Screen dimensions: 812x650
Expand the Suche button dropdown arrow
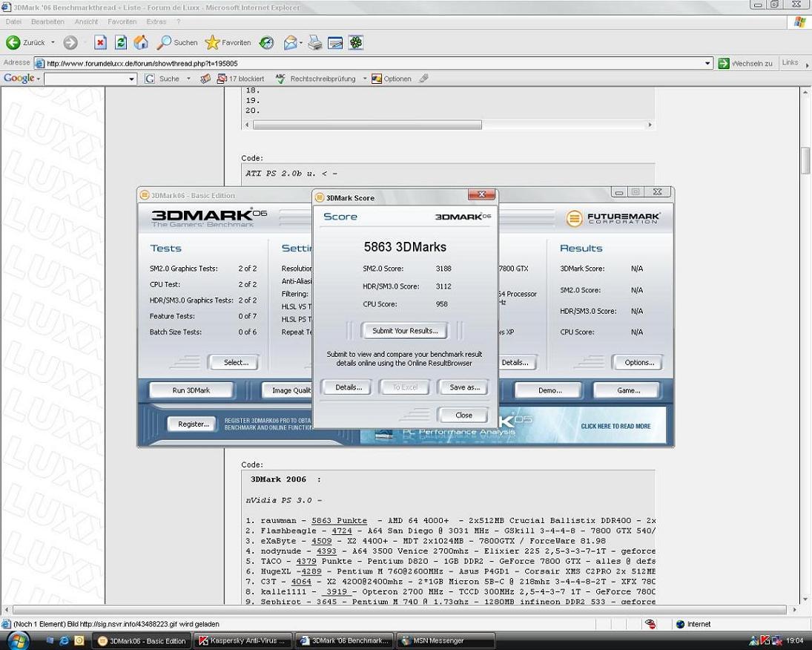click(x=188, y=79)
